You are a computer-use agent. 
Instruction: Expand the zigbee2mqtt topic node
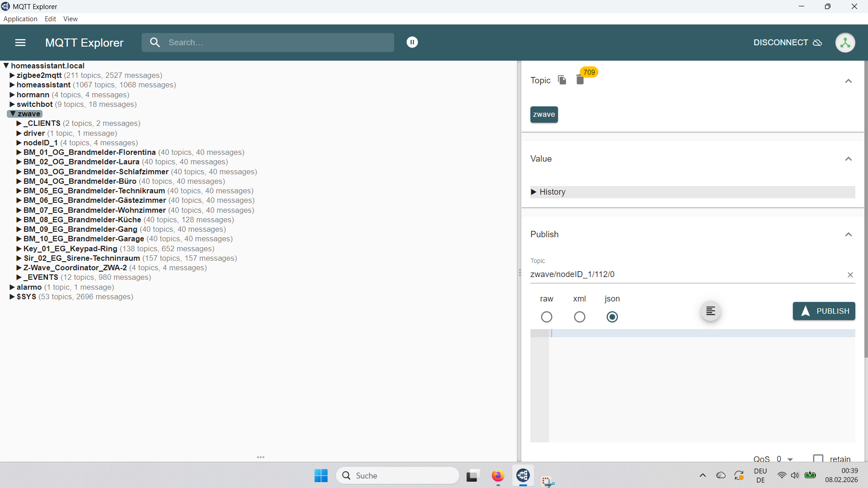click(x=12, y=76)
